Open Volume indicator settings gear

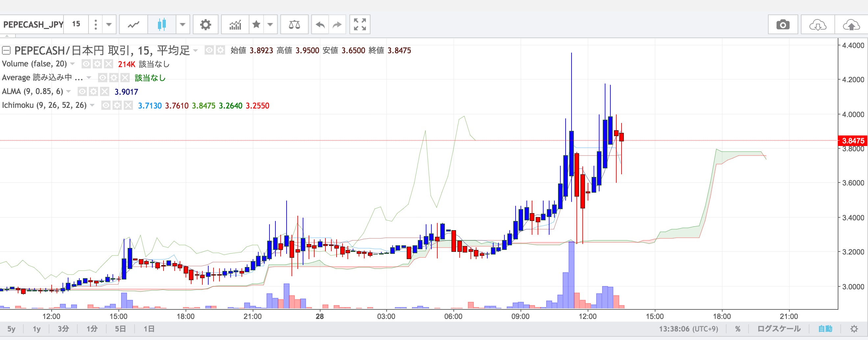click(x=97, y=64)
